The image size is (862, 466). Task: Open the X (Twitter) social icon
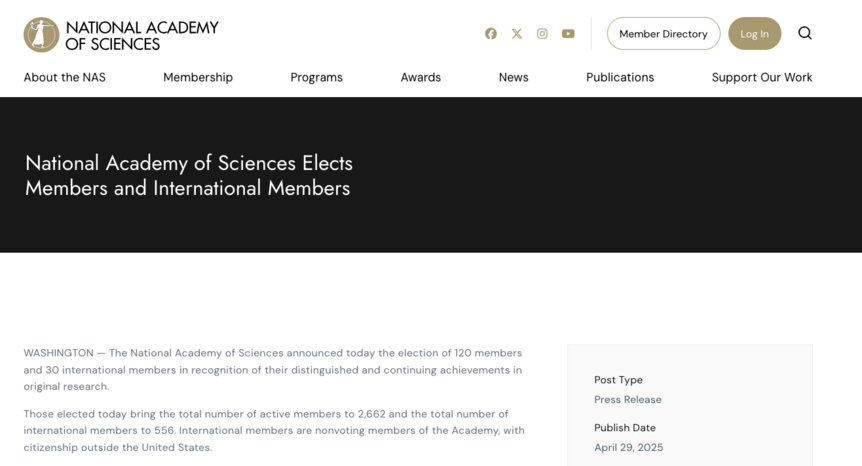pos(517,34)
